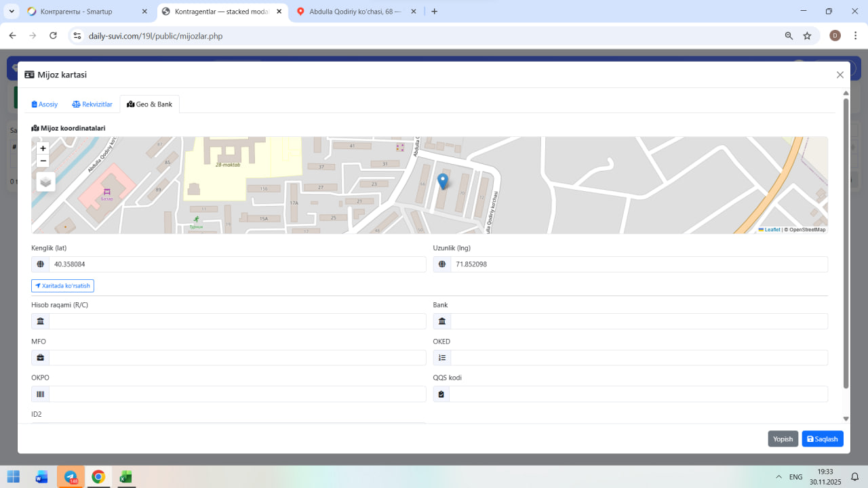Open Excel from the taskbar
Image resolution: width=868 pixels, height=488 pixels.
pyautogui.click(x=125, y=477)
